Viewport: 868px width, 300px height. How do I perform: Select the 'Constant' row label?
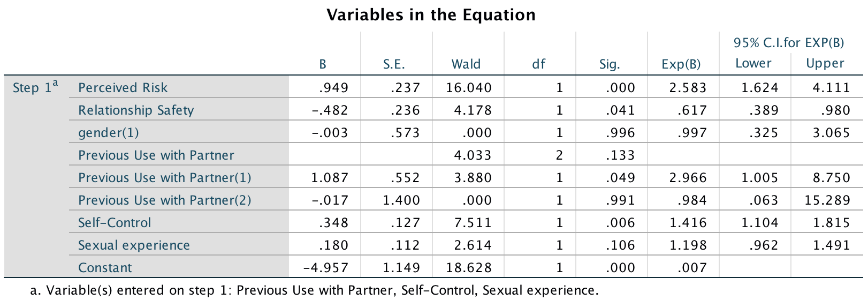coord(105,268)
